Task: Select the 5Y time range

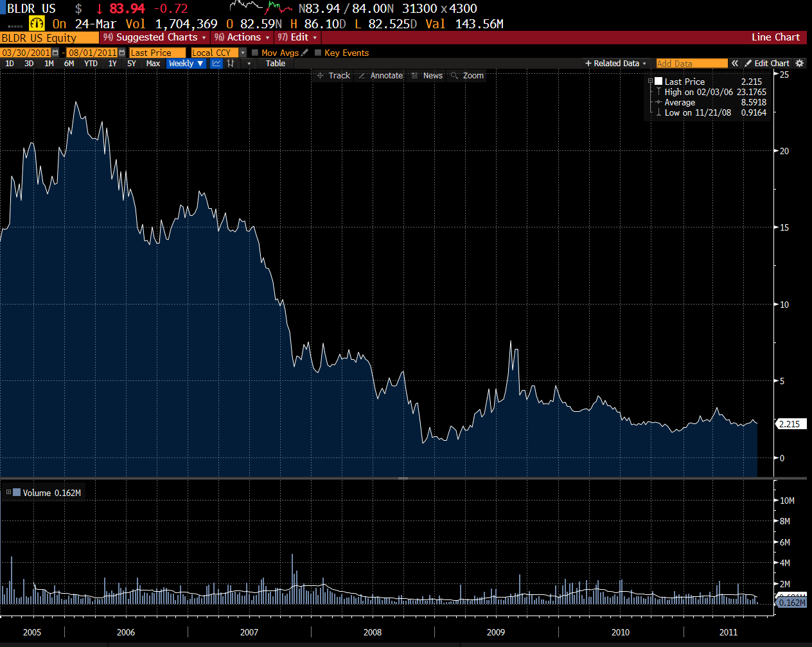Action: coord(132,63)
